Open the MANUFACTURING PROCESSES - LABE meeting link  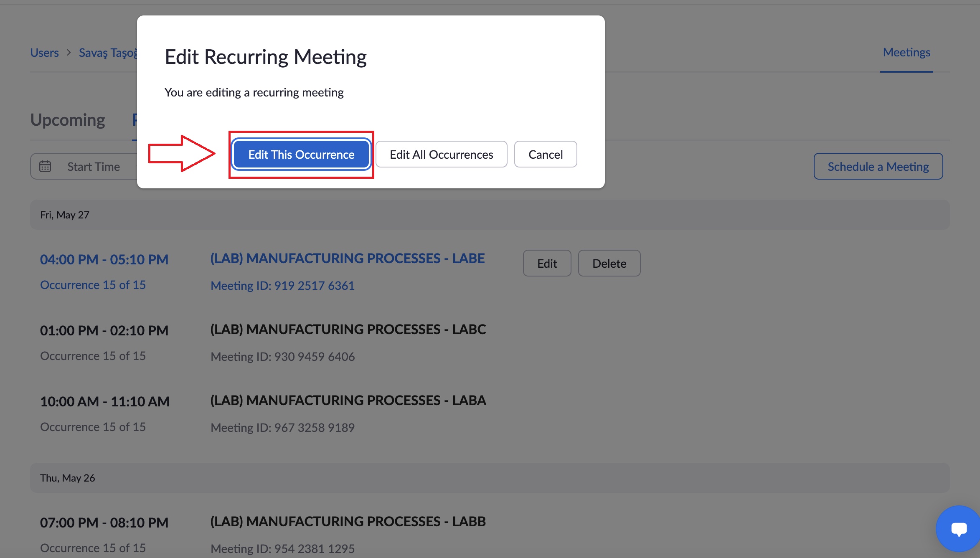347,259
